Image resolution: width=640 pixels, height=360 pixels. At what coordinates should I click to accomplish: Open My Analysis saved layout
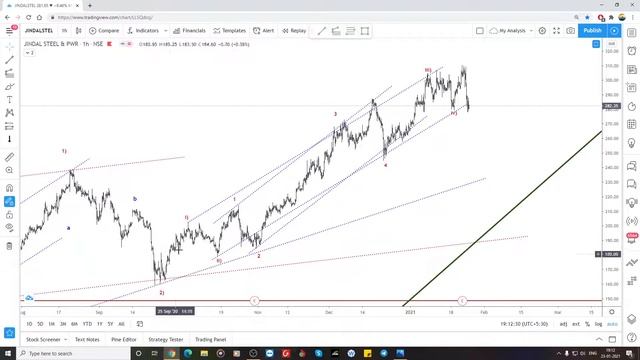click(x=508, y=31)
